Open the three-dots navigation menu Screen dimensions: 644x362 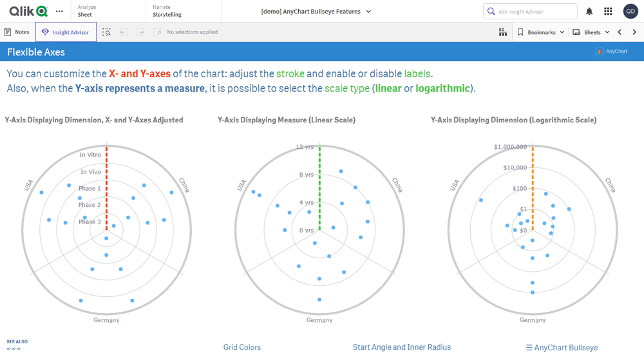coord(59,11)
